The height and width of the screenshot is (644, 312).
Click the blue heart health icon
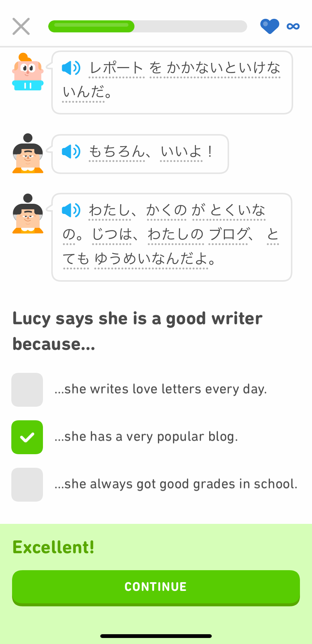point(270,26)
